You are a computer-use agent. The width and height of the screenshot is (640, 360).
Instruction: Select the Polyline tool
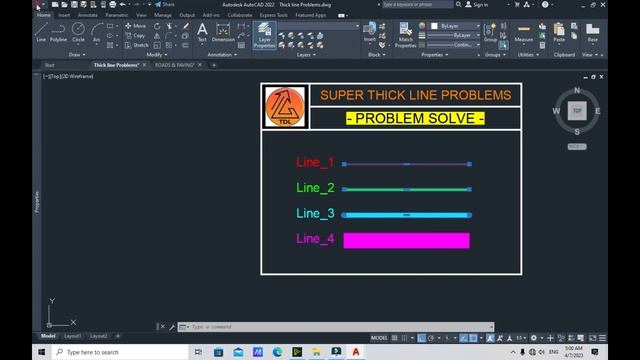coord(58,32)
